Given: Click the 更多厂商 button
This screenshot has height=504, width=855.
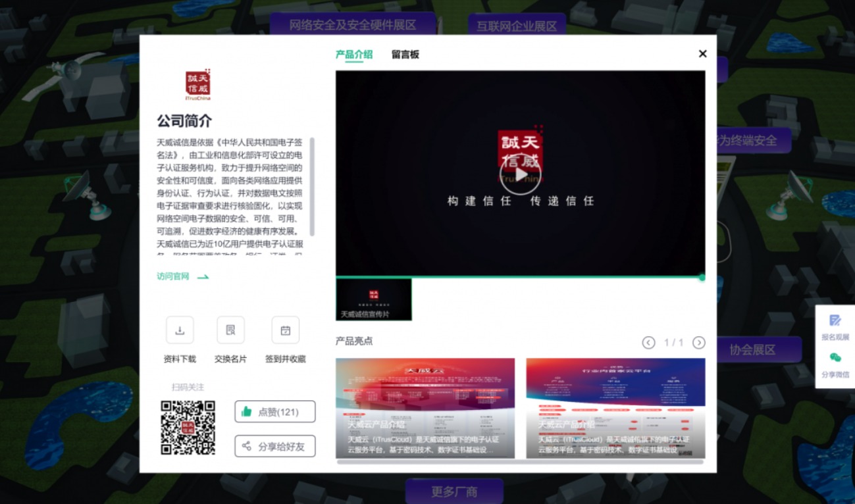Looking at the screenshot, I should [x=454, y=491].
